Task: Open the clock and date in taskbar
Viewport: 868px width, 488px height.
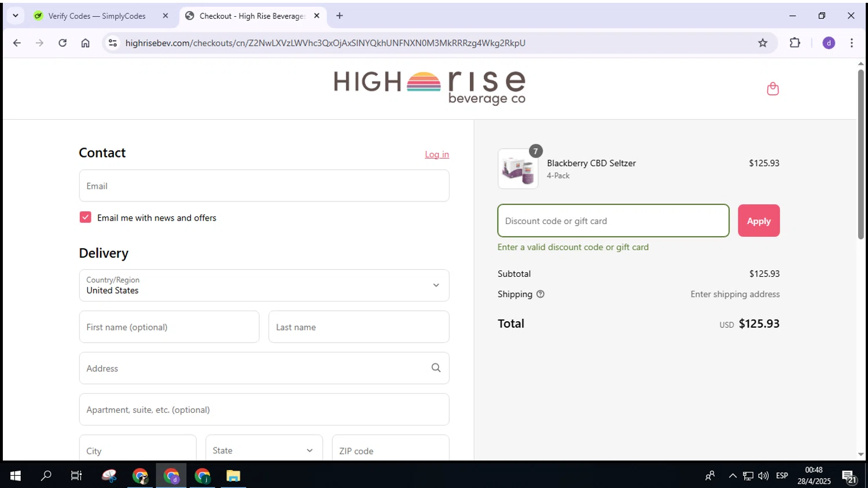Action: tap(814, 476)
